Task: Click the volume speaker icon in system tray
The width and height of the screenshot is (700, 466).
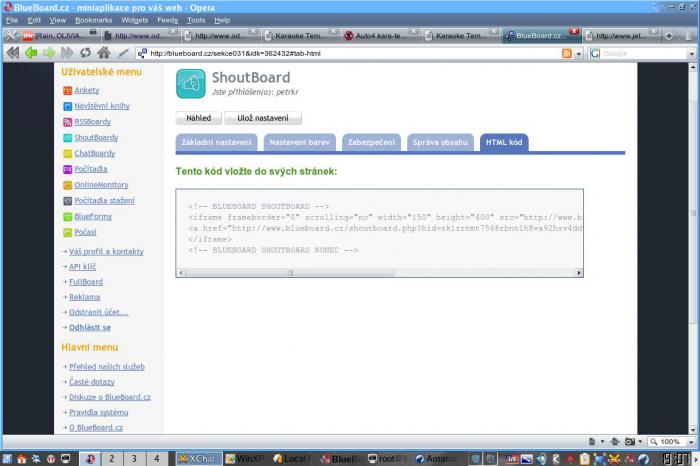Action: click(542, 458)
